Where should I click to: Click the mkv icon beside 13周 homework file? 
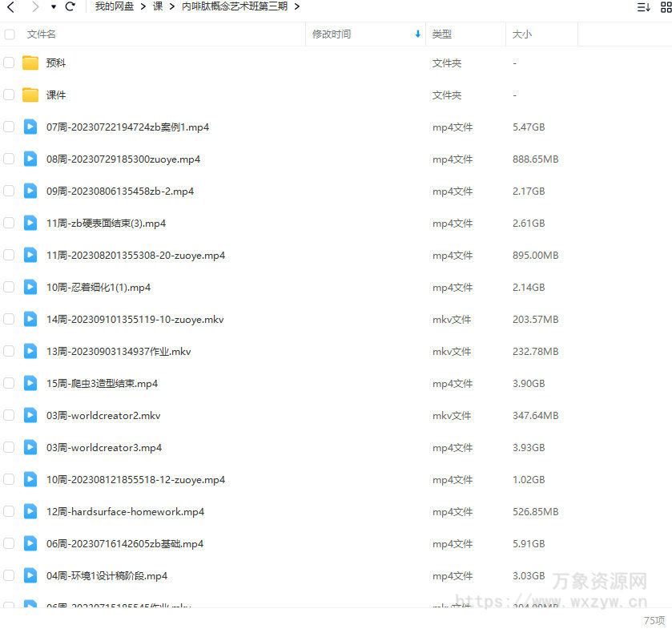30,351
